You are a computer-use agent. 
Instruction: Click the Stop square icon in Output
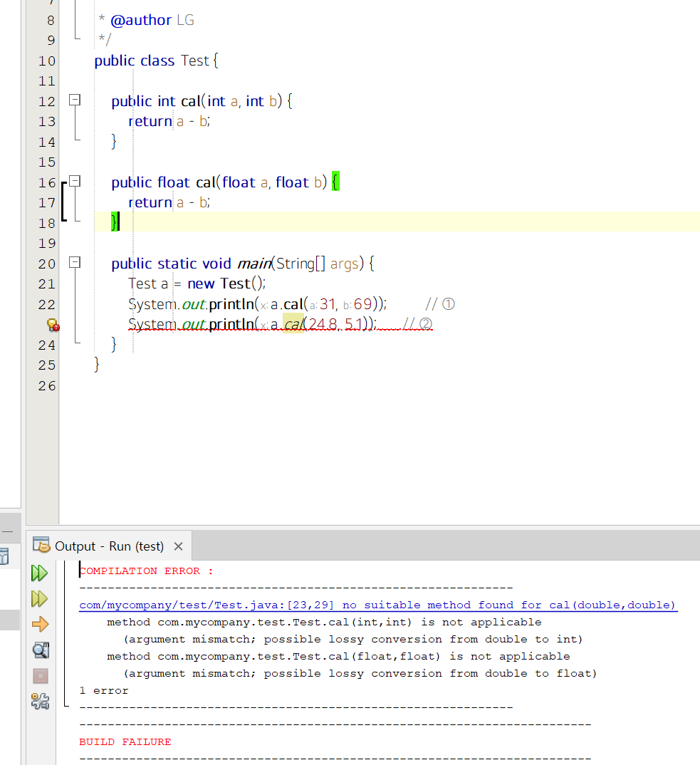[41, 676]
